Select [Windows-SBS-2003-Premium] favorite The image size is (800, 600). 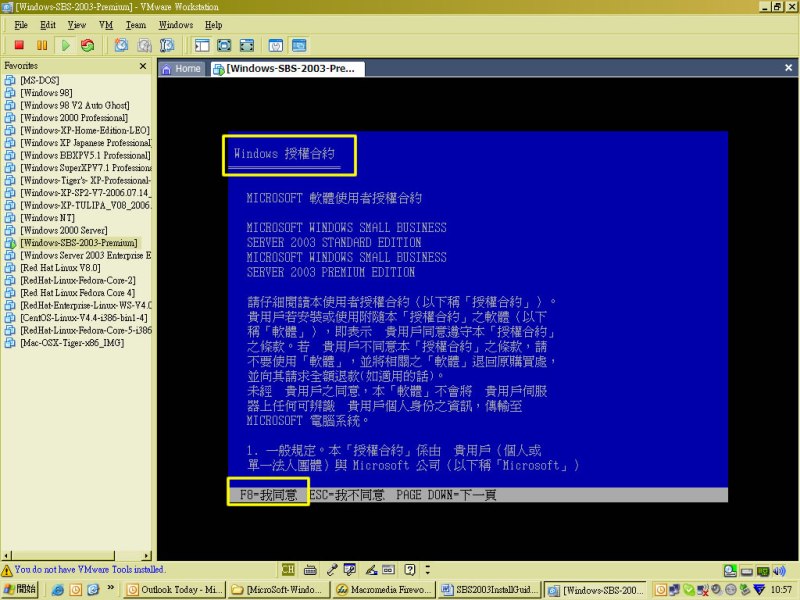point(79,243)
